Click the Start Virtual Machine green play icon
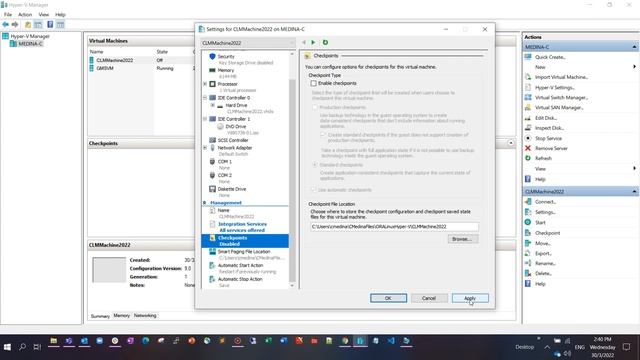The height and width of the screenshot is (360, 640). coord(313,42)
